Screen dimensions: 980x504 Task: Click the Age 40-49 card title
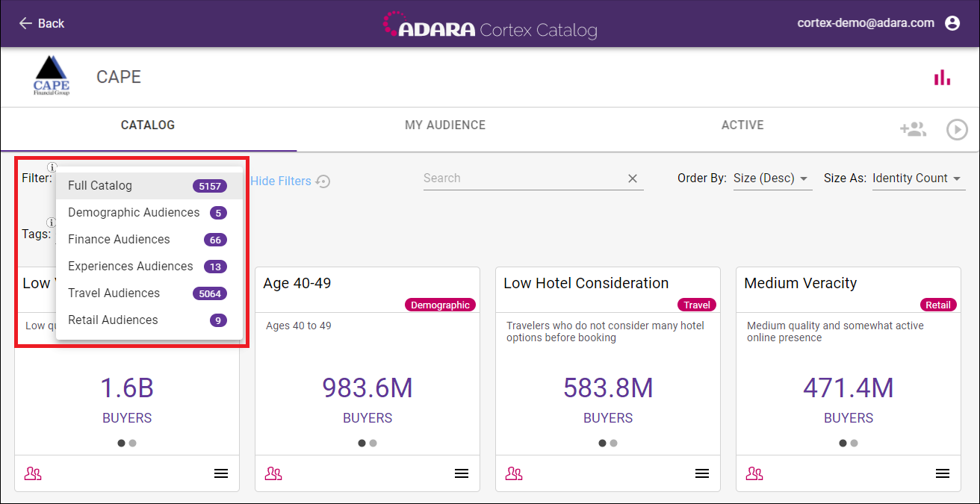[x=297, y=283]
